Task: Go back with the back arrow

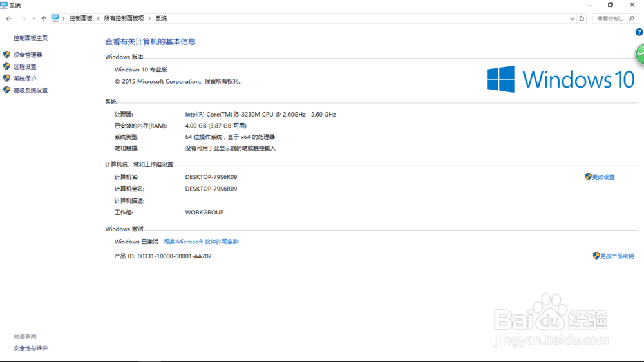Action: point(9,19)
